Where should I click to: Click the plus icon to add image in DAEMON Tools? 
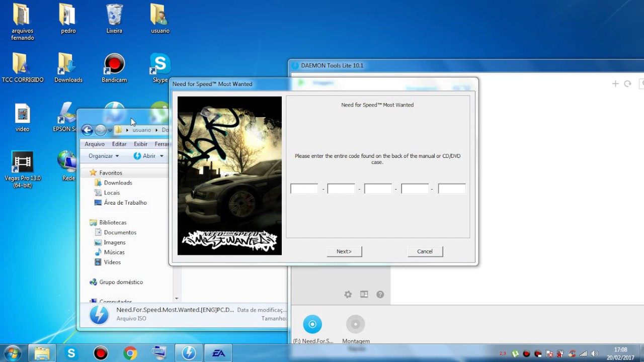[x=615, y=84]
